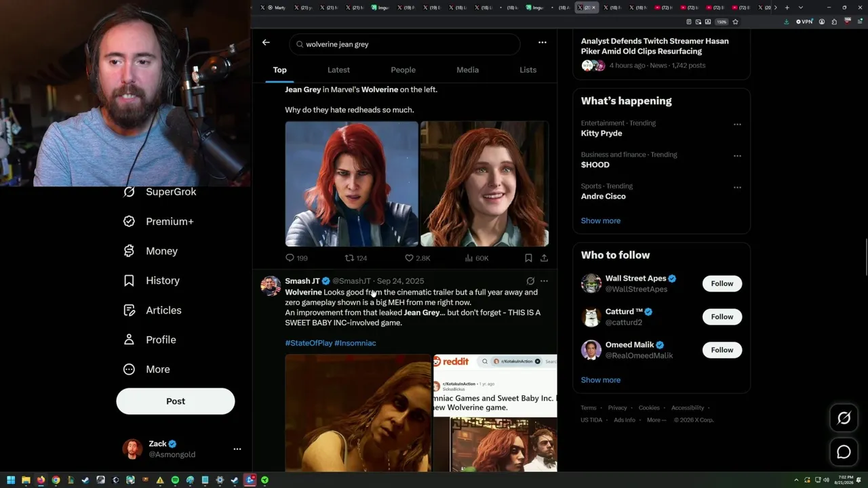Open the #StateOfPlay hashtag
868x488 pixels.
[309, 343]
